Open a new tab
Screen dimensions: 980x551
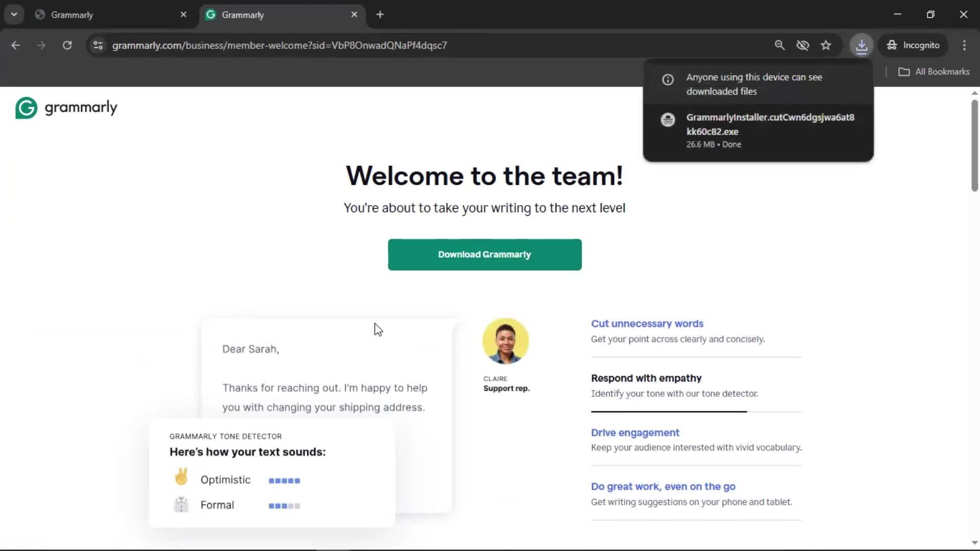click(x=380, y=14)
